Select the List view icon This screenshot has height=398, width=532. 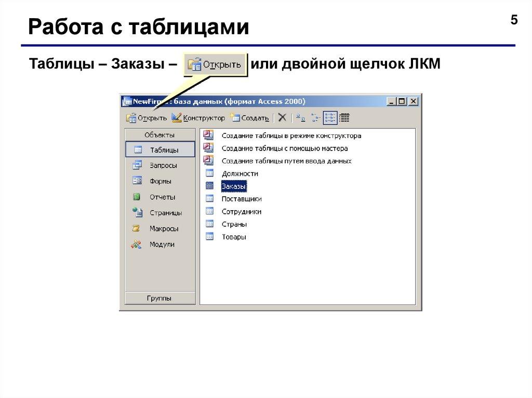(x=329, y=118)
